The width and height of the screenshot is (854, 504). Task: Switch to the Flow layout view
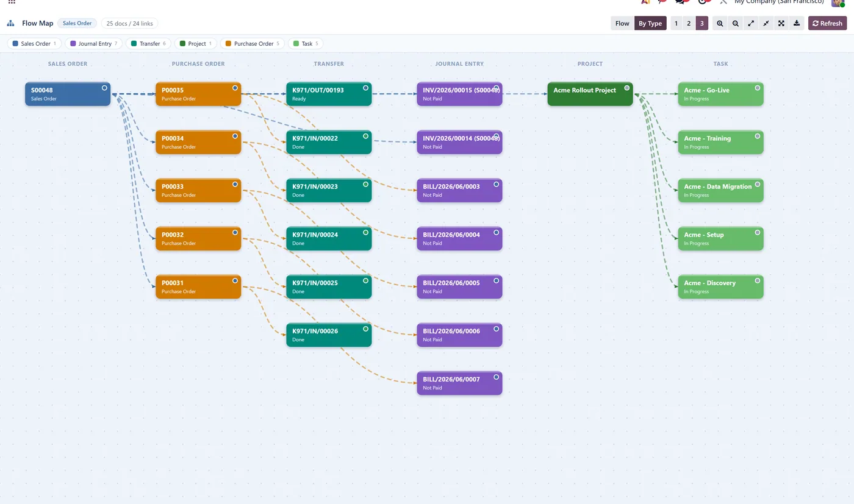click(622, 23)
